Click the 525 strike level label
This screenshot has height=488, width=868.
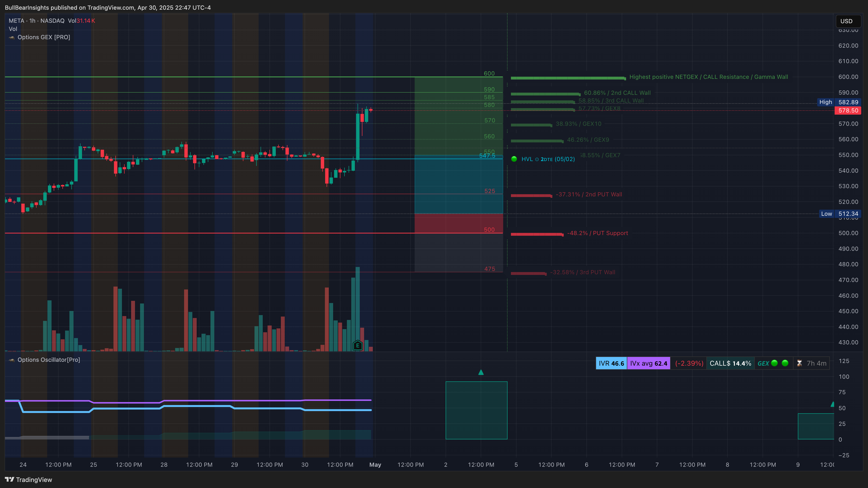490,191
